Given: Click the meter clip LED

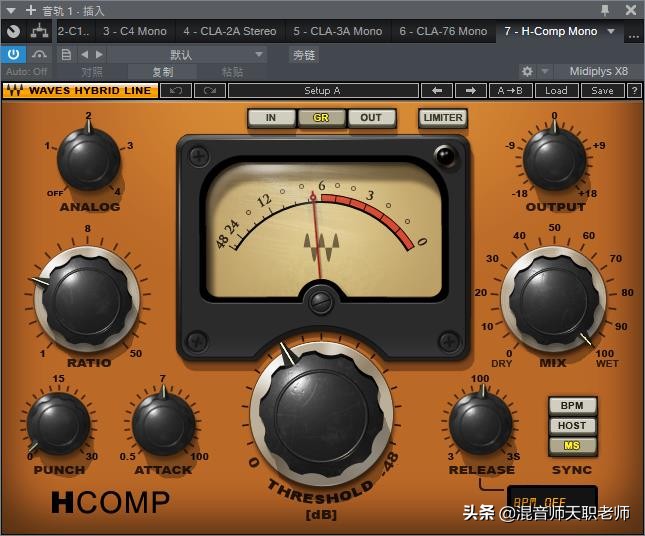Looking at the screenshot, I should (x=445, y=156).
